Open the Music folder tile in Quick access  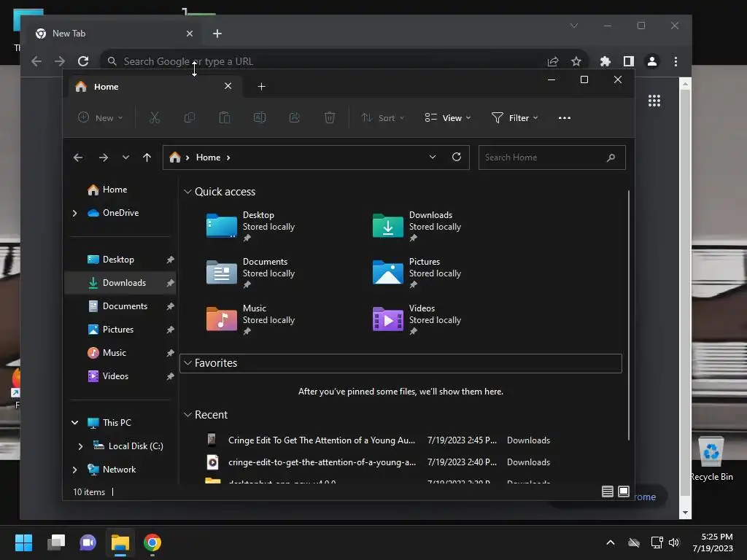(x=251, y=319)
